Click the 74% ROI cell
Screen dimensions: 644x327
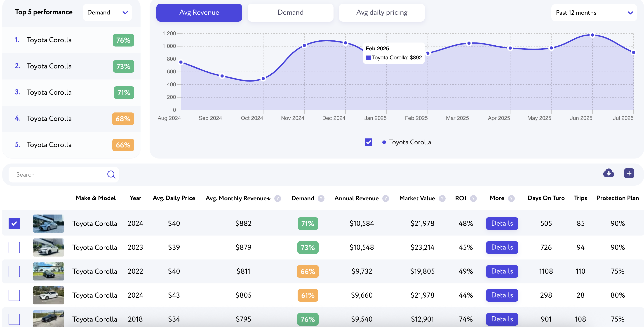[x=465, y=319]
